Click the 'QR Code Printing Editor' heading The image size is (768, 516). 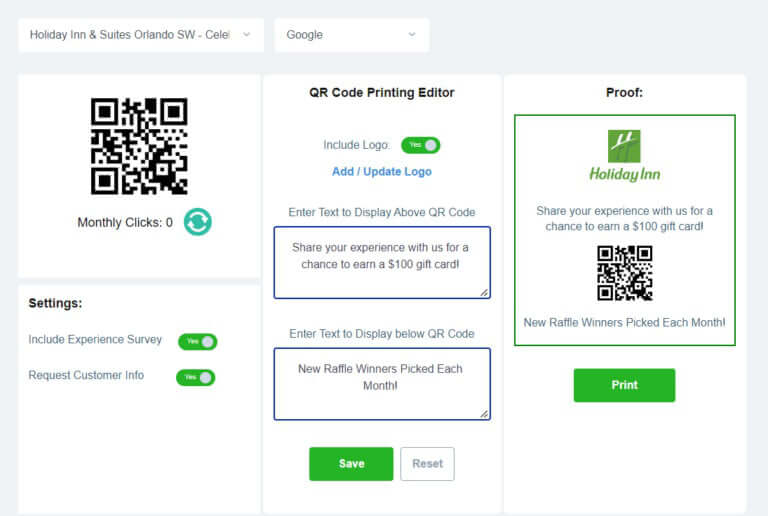[382, 93]
